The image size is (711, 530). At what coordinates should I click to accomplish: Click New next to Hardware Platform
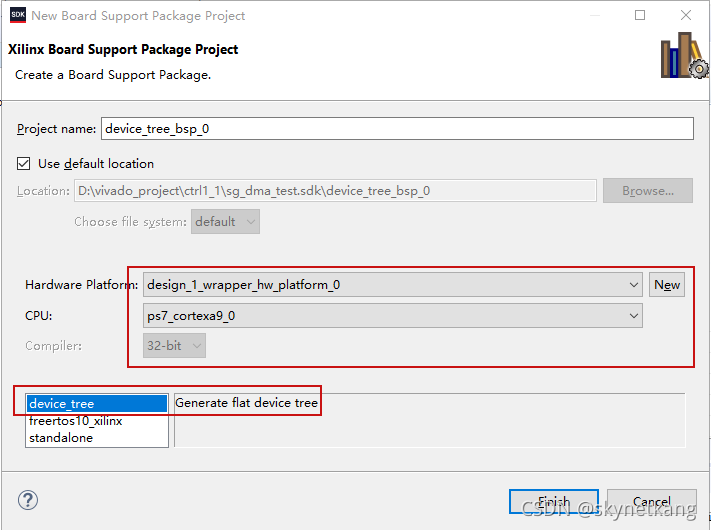pos(667,285)
